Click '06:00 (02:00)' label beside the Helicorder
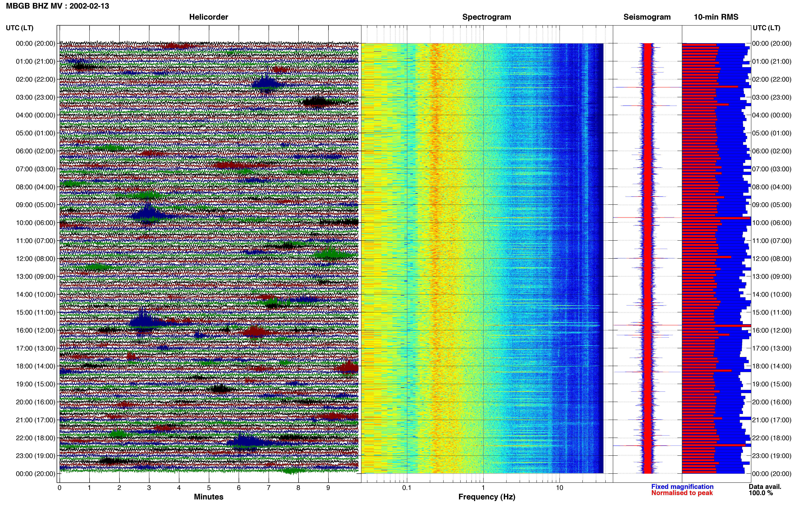812x508 pixels. point(36,151)
